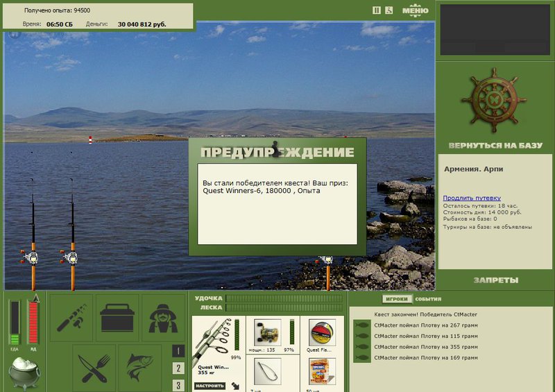Click 'Стоимость дня: 14 000 руб.'
This screenshot has height=392, width=555.
pos(482,212)
